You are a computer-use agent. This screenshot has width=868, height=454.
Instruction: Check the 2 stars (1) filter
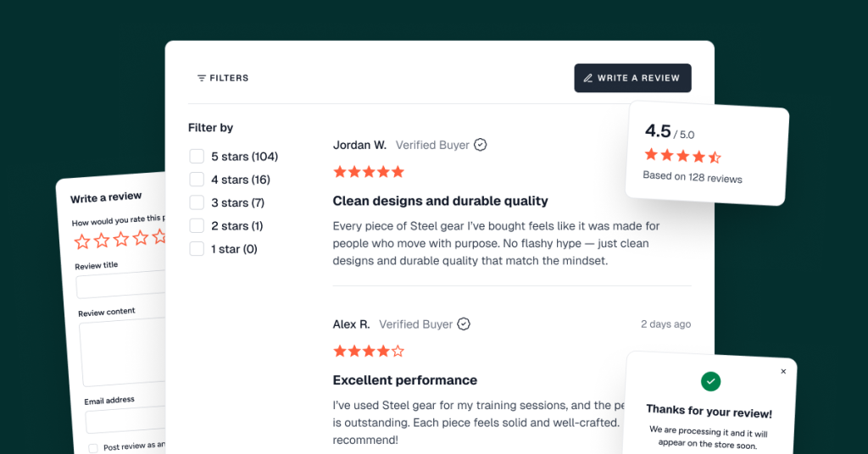(x=197, y=225)
